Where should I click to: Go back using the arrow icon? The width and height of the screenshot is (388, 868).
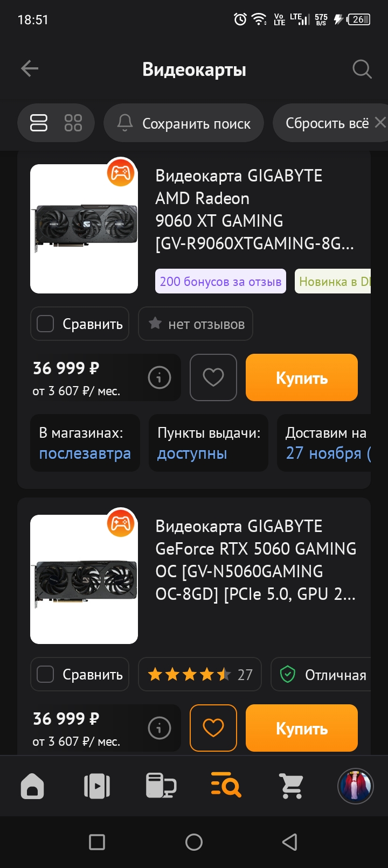[30, 69]
